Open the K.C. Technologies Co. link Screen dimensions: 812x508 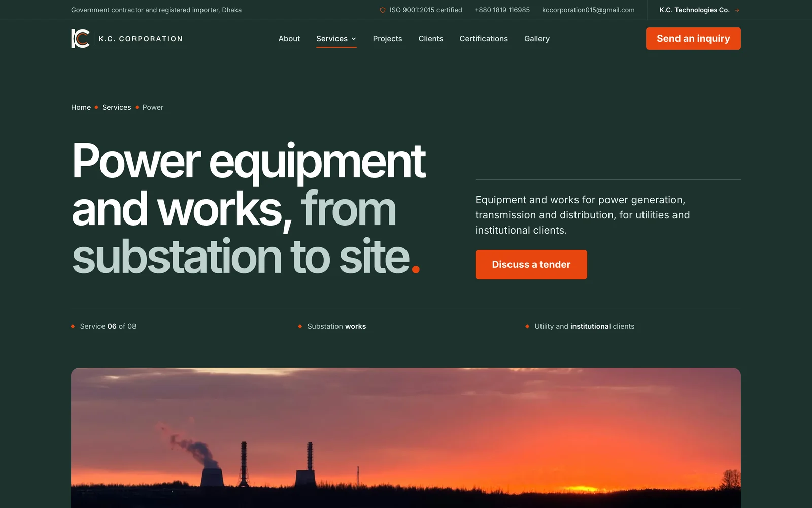coord(699,10)
